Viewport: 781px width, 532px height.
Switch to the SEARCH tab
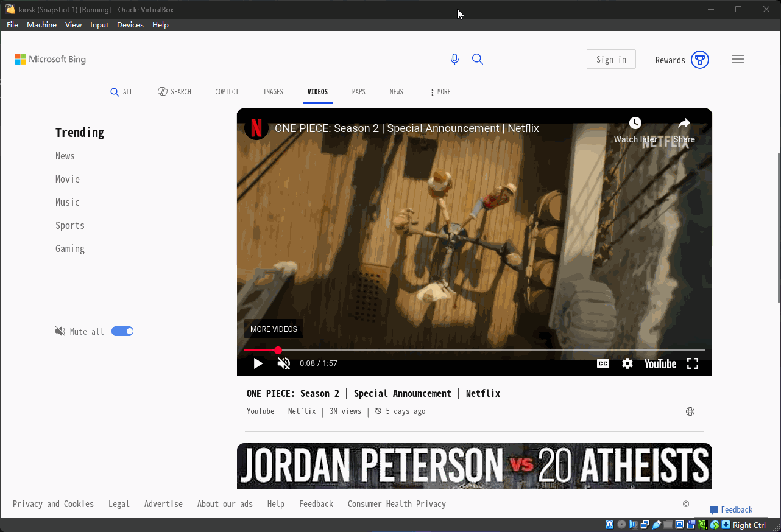(174, 92)
